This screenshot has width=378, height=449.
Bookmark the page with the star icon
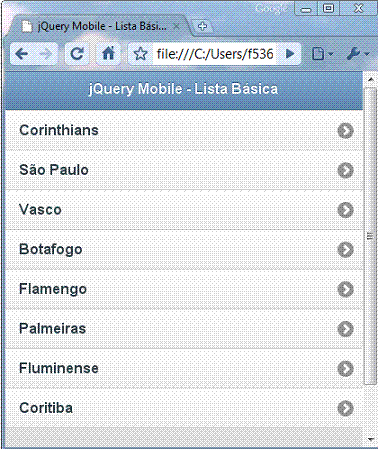141,54
